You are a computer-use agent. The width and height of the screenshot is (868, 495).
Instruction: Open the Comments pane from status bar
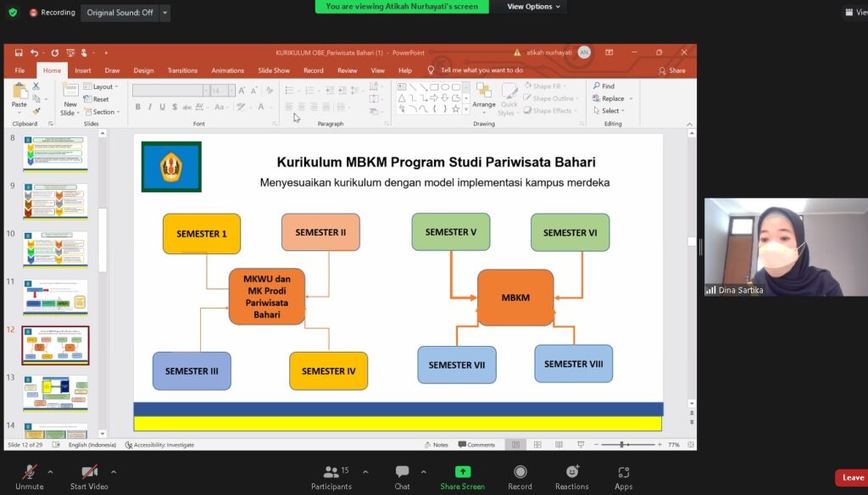click(478, 444)
